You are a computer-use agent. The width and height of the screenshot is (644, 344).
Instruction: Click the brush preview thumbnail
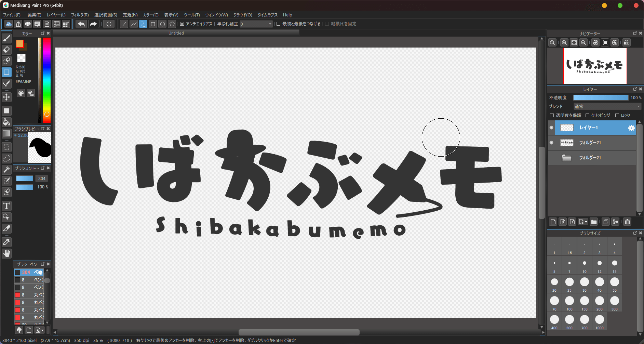pos(40,148)
